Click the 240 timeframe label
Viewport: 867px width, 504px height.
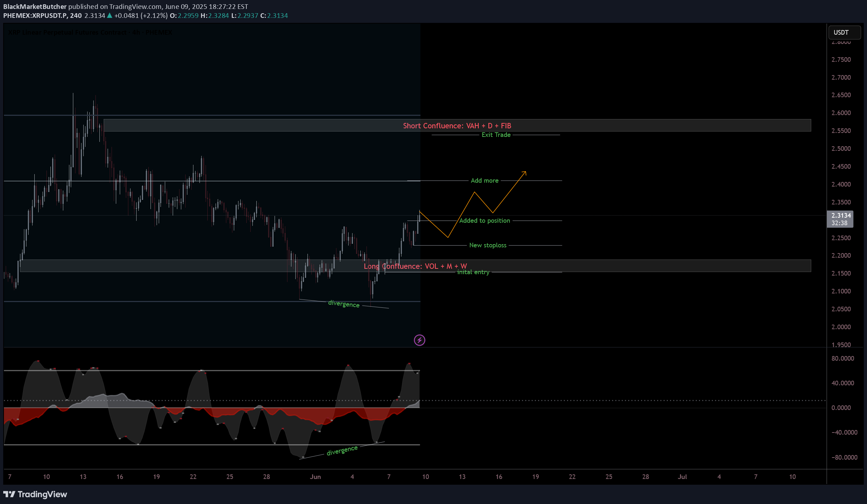[76, 15]
